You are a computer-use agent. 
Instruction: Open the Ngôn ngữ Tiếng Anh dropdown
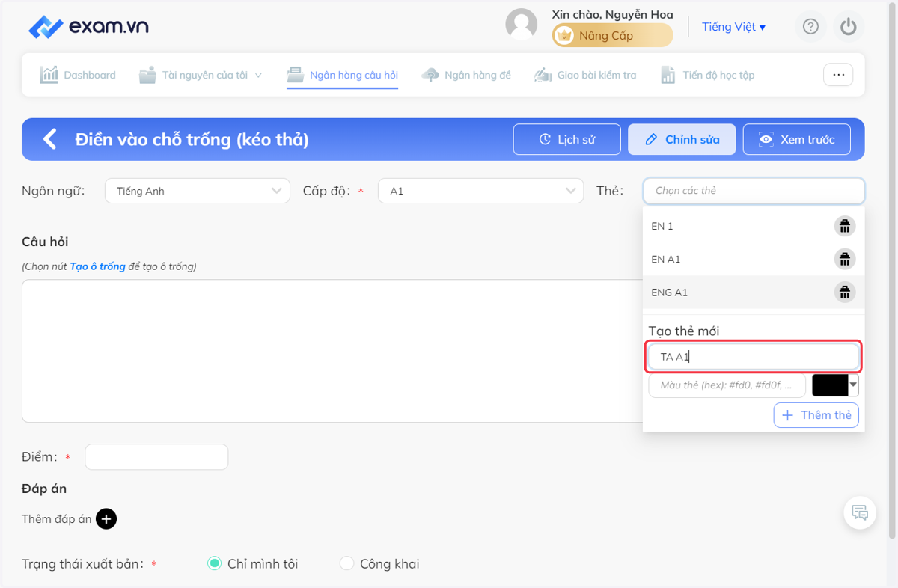coord(198,191)
